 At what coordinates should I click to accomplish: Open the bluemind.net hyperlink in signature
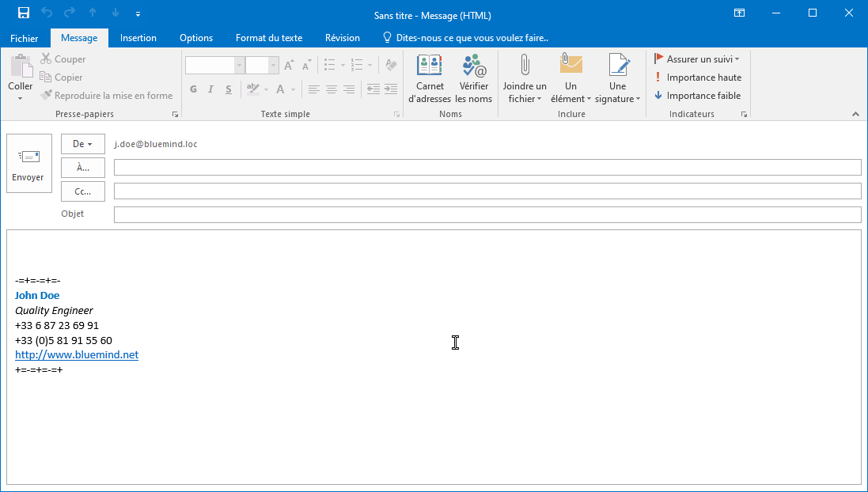(x=77, y=355)
